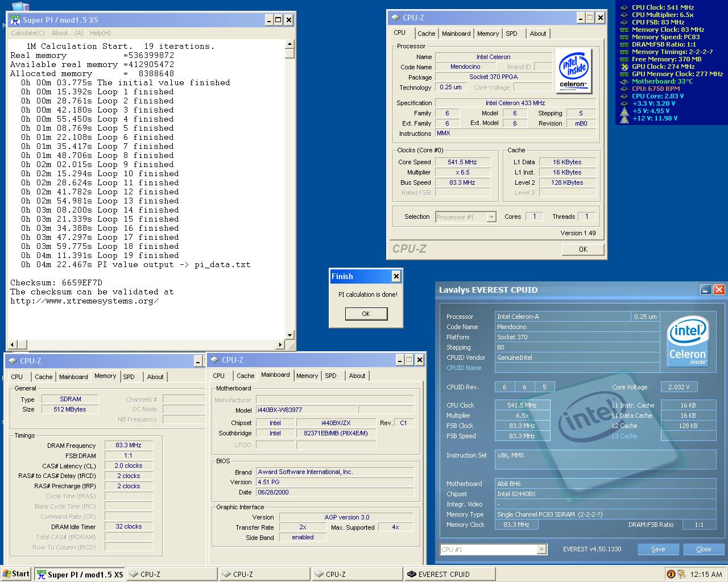
Task: Click the CPU-Z mainboard window title icon
Action: click(x=214, y=360)
